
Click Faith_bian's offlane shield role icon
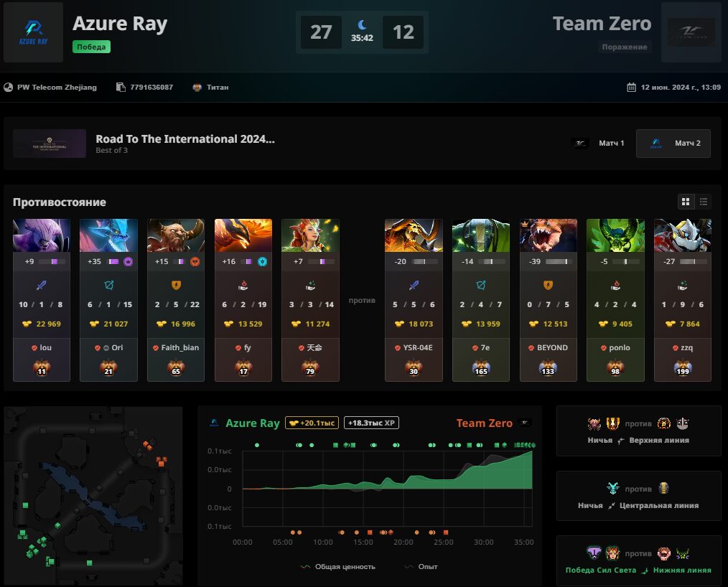tap(176, 285)
